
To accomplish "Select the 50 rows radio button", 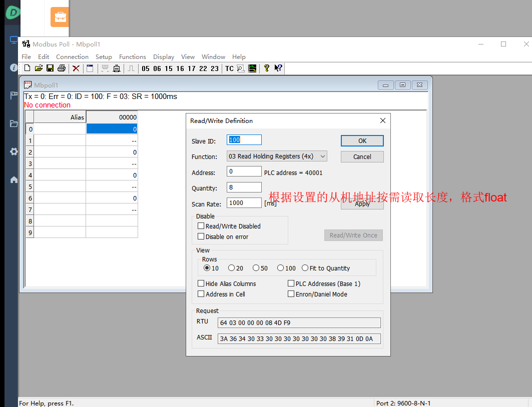I will pyautogui.click(x=256, y=267).
